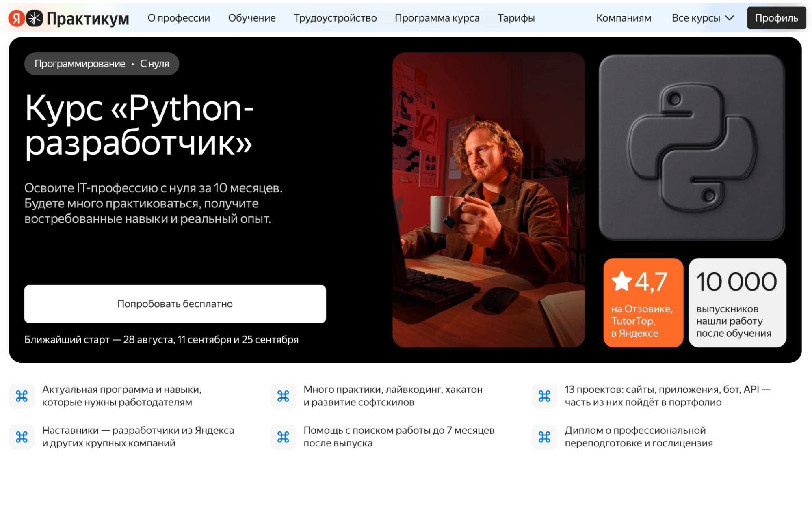Click the "Попробовать бесплатно" button

(x=175, y=304)
